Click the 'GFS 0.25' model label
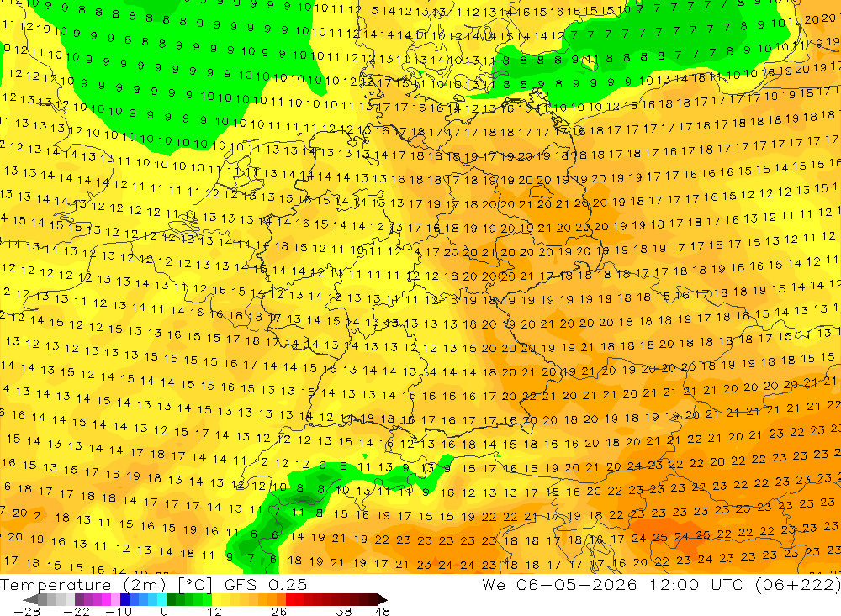 tap(266, 585)
